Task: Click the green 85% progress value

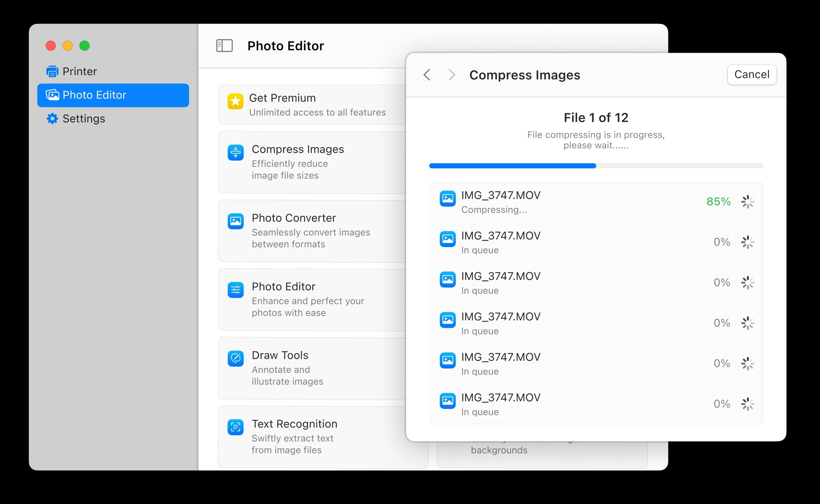Action: 718,202
